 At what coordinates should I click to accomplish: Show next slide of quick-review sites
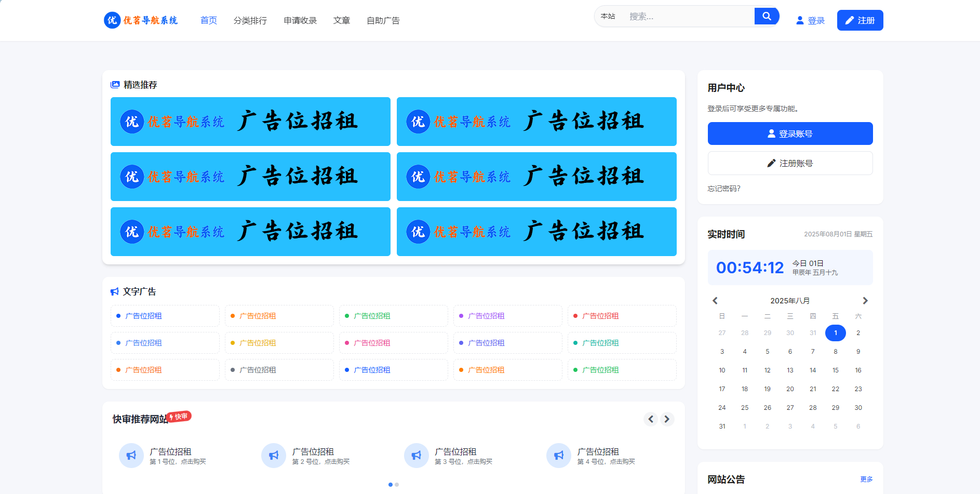tap(667, 419)
